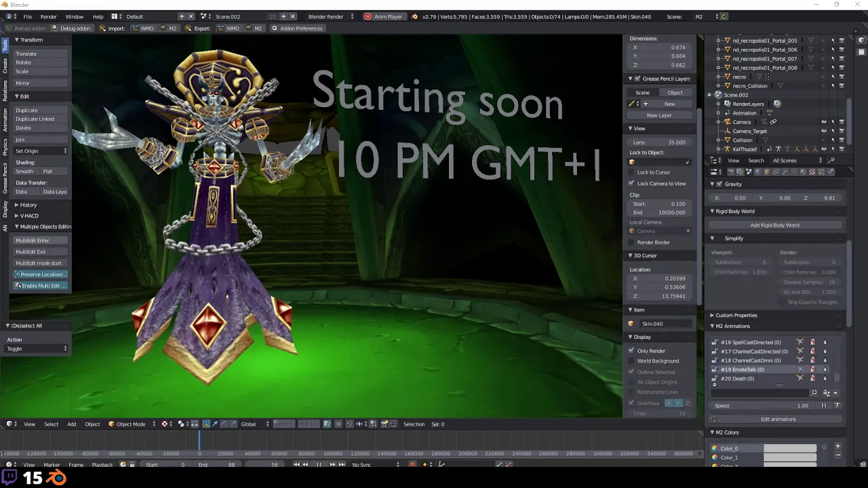The image size is (868, 488).
Task: Pause animation playback in the timeline
Action: click(x=319, y=464)
